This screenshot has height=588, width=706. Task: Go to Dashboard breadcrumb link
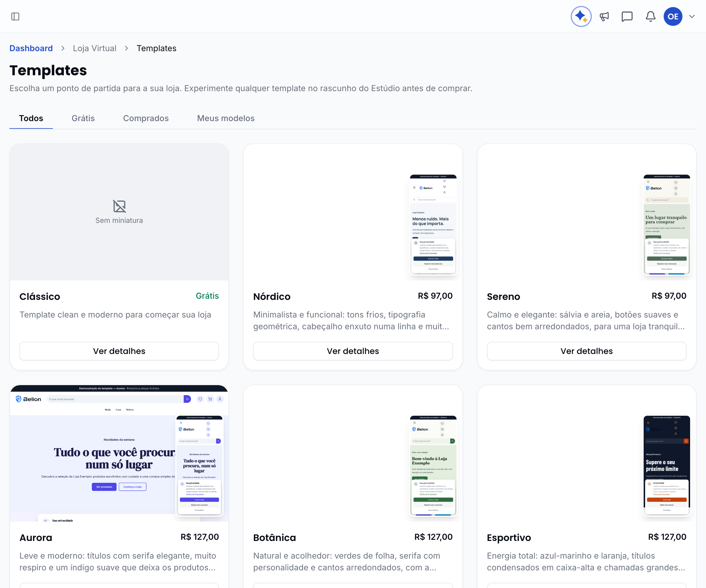coord(31,49)
